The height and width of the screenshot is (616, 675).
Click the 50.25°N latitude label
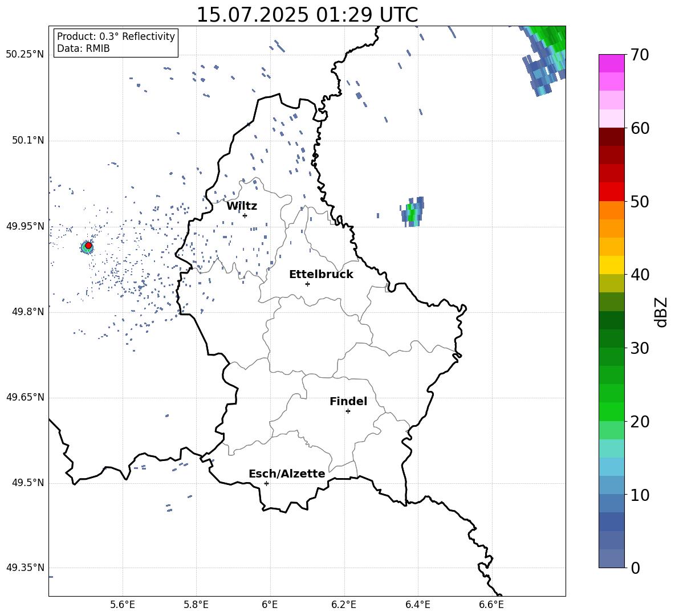coord(25,55)
